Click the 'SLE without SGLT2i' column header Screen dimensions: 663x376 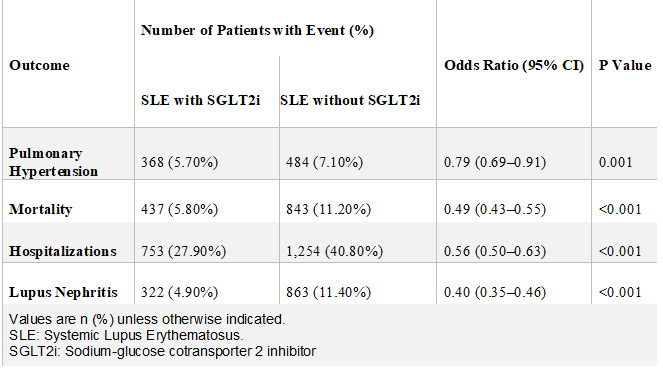[350, 100]
